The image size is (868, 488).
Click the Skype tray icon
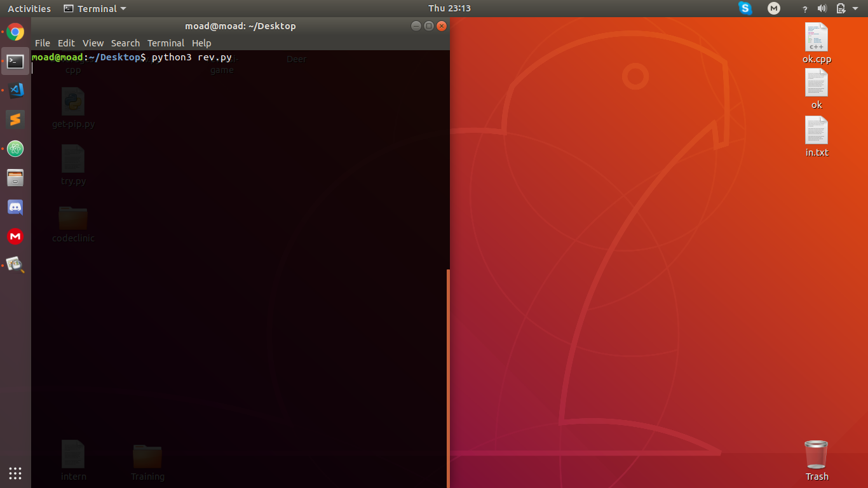745,8
